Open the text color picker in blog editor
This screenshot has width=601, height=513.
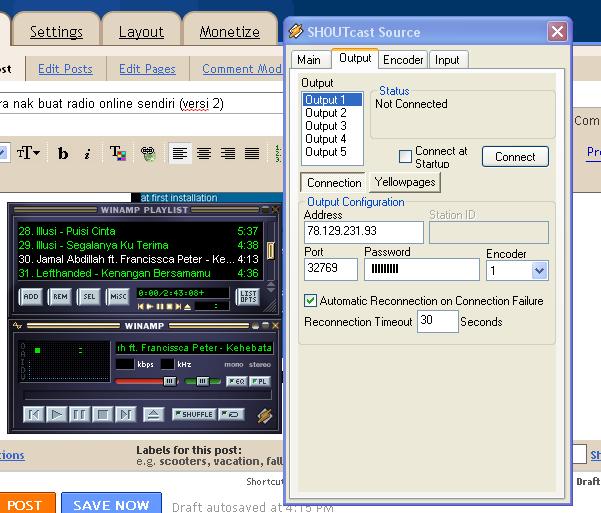[117, 153]
